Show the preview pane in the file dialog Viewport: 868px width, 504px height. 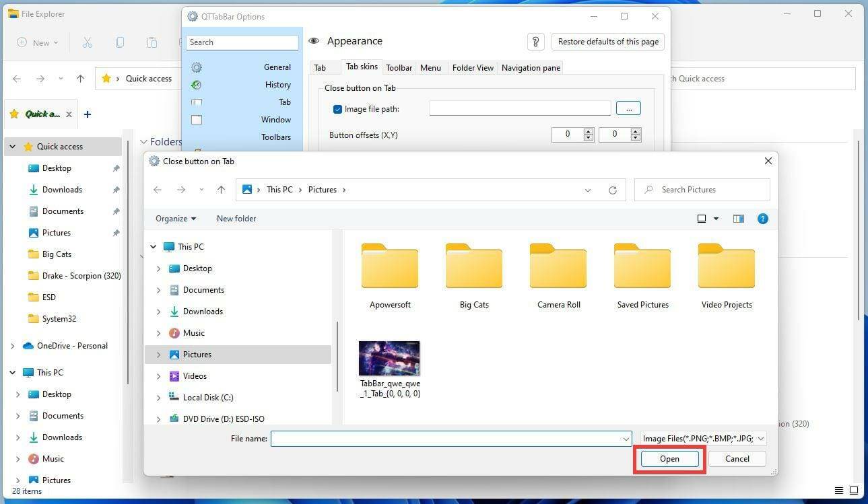coord(739,218)
